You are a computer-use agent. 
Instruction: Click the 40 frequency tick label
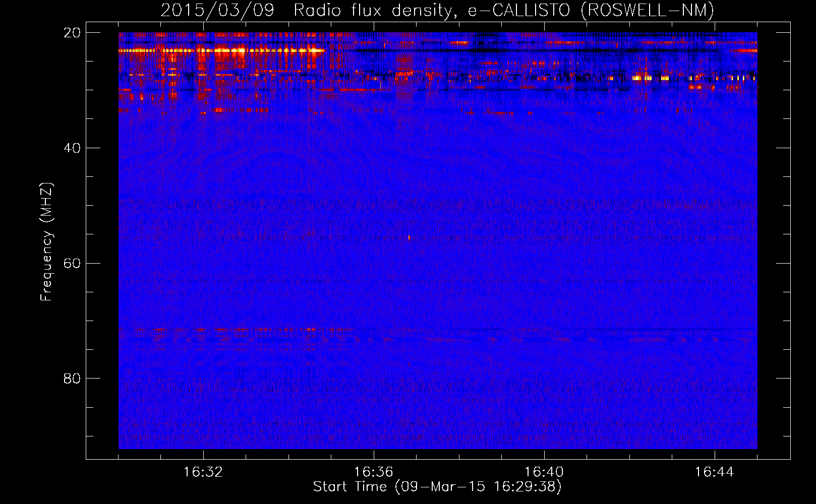coord(72,148)
